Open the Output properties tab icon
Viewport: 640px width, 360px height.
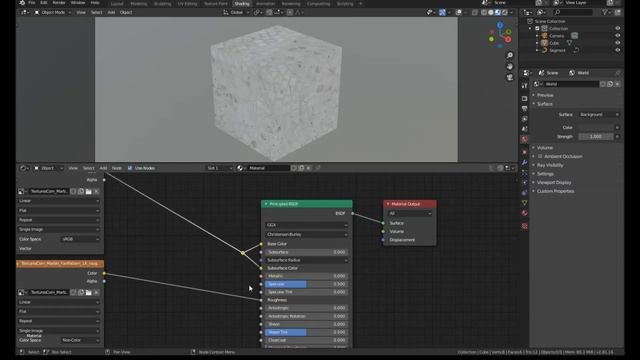pyautogui.click(x=524, y=109)
